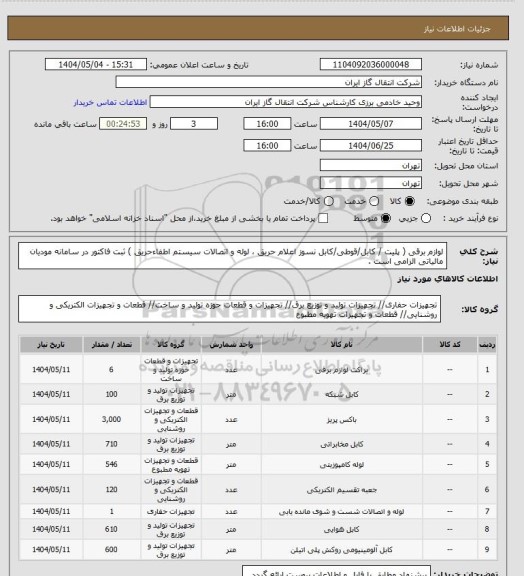
Task: Select row item لوله و اتصالات شست و شوی
Action: coord(342,511)
